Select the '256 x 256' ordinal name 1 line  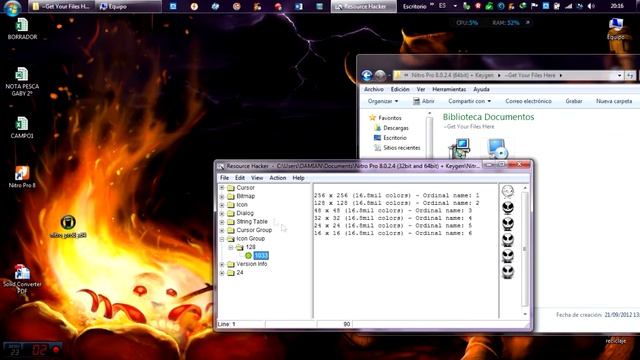click(x=396, y=196)
